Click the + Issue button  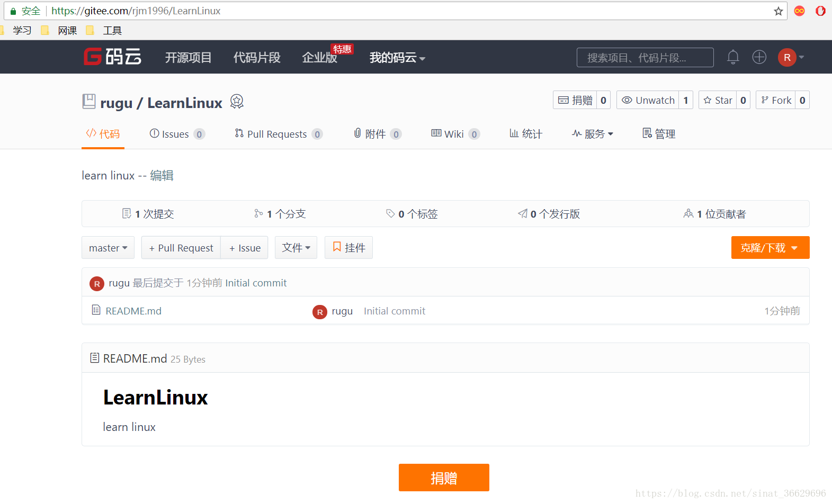[x=245, y=248]
